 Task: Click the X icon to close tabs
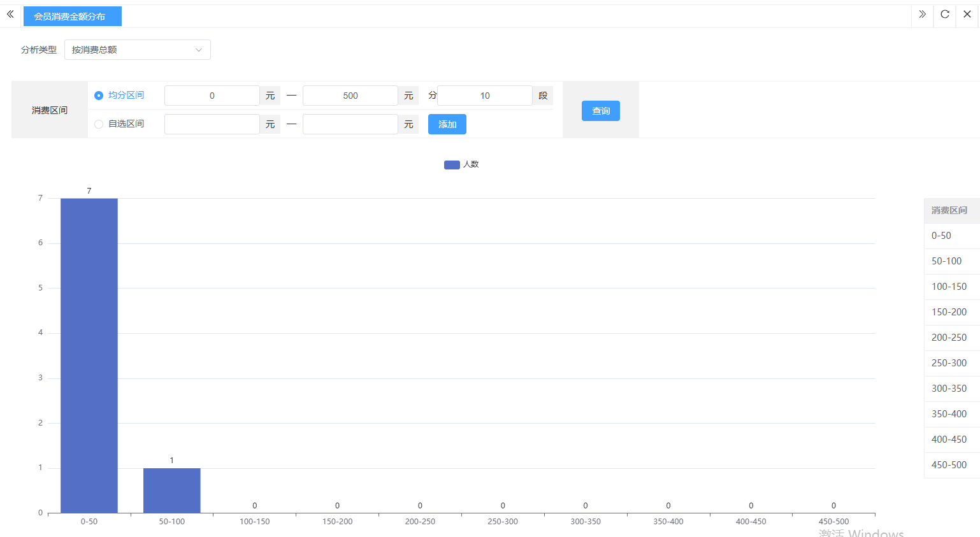coord(967,14)
